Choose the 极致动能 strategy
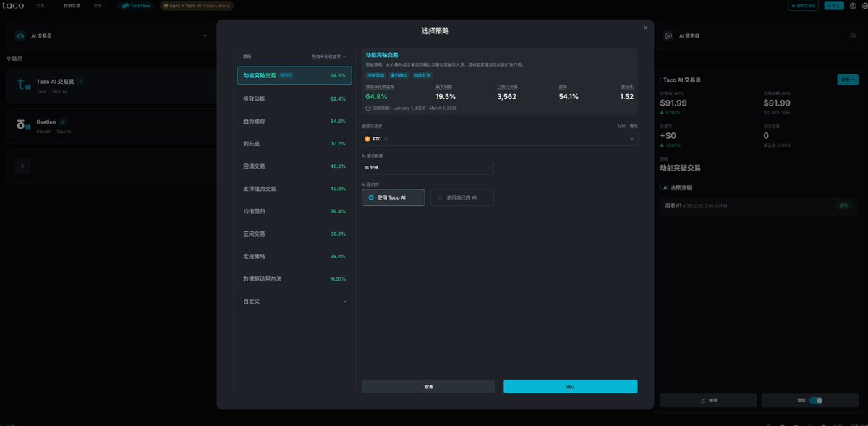The width and height of the screenshot is (868, 426). tap(294, 98)
